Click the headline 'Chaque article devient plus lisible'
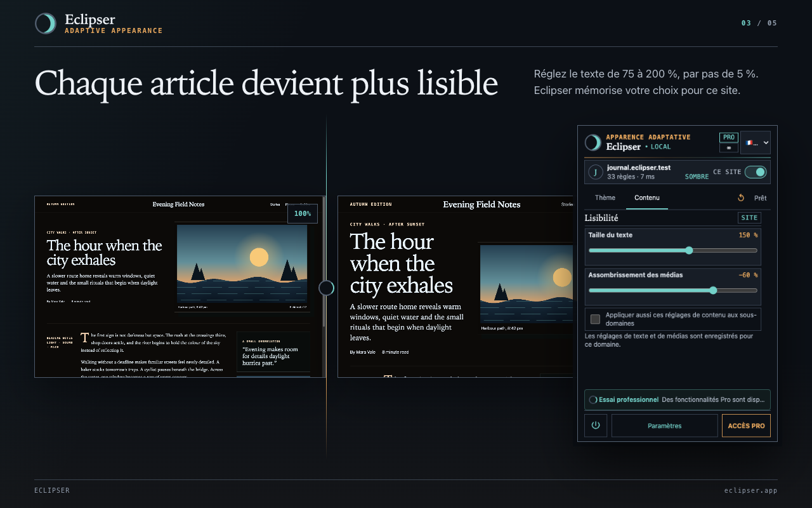This screenshot has width=812, height=508. tap(266, 83)
